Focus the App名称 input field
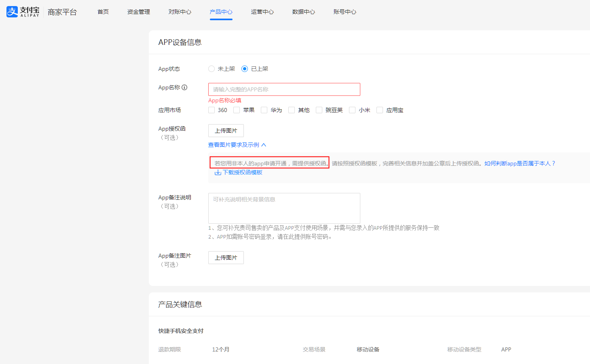Viewport: 590px width, 364px height. (x=284, y=89)
